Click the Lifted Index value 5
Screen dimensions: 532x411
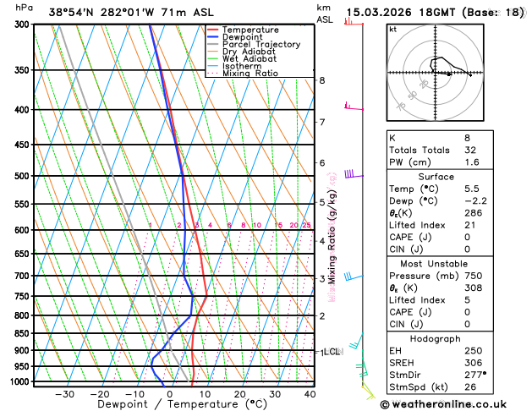click(467, 300)
